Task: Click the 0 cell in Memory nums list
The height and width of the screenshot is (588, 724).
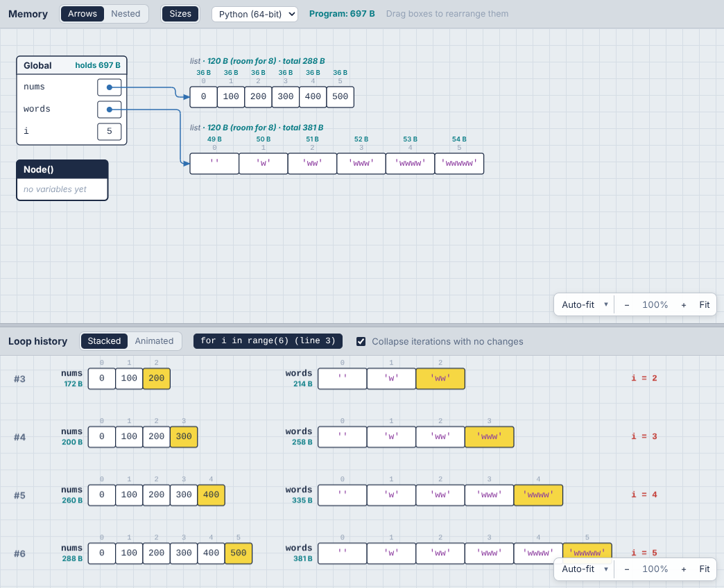Action: [x=204, y=97]
